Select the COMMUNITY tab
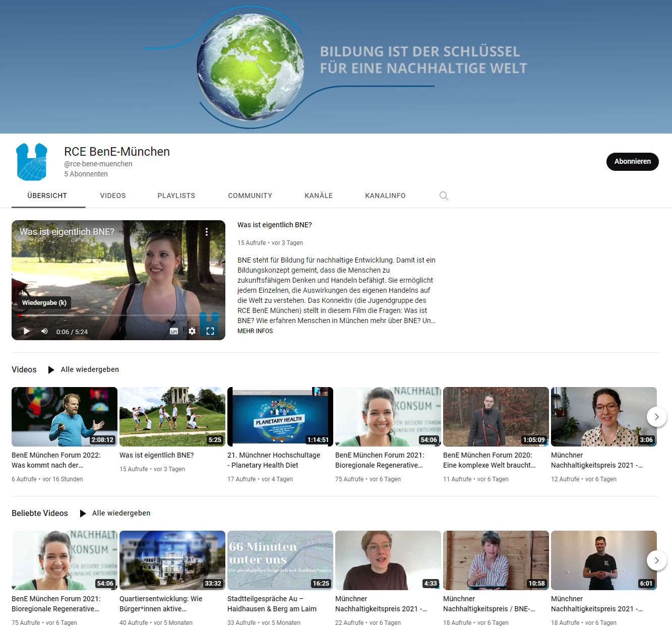The width and height of the screenshot is (672, 638). click(250, 196)
